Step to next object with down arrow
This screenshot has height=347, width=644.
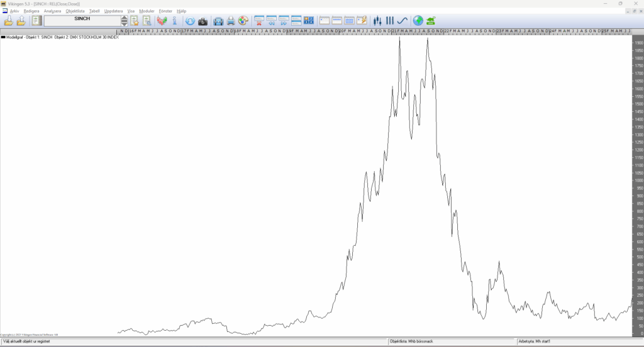(x=125, y=23)
